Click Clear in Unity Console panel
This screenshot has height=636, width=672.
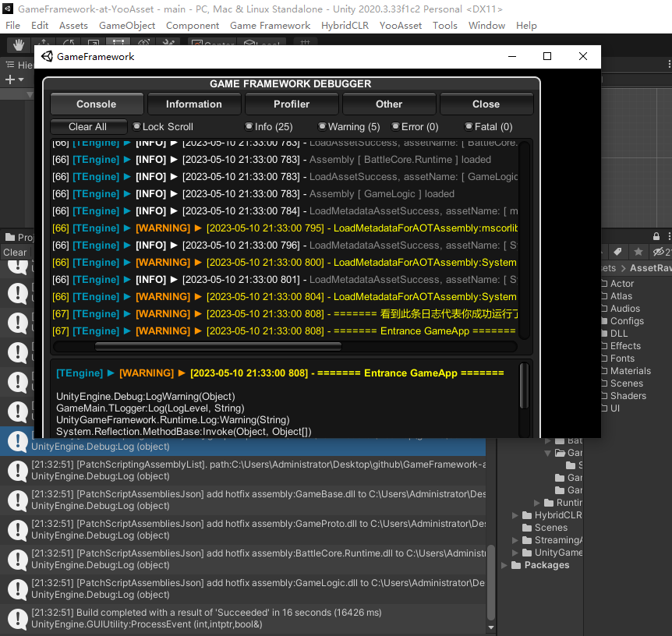coord(15,253)
